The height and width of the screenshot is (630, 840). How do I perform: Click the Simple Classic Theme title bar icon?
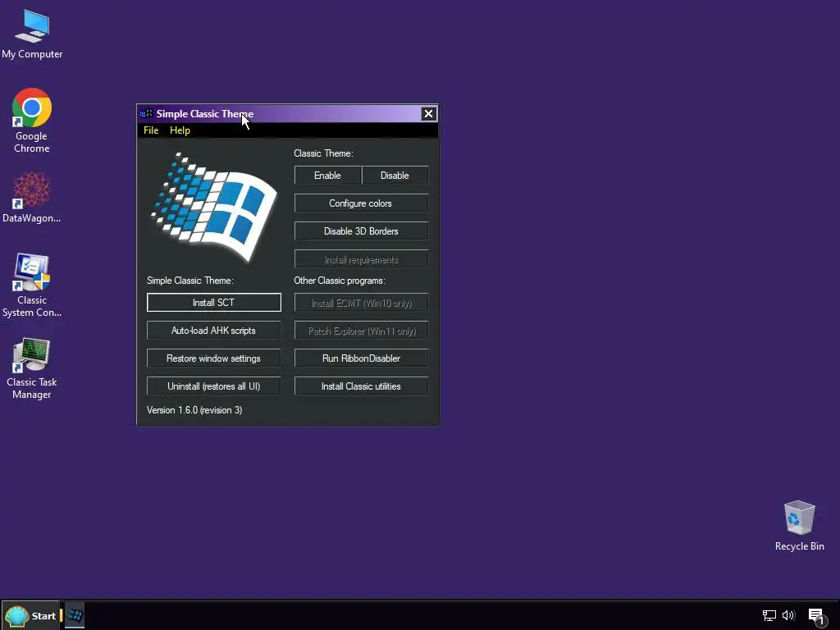point(146,113)
